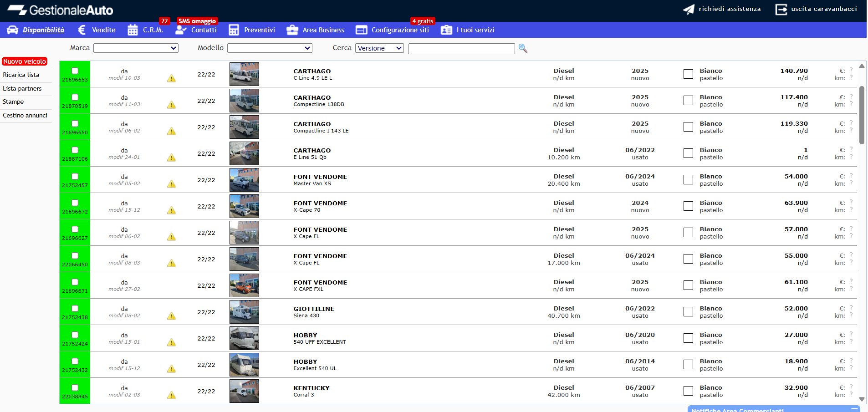
Task: Click warning icon on Giottiline Siena 430 row
Action: pyautogui.click(x=171, y=316)
